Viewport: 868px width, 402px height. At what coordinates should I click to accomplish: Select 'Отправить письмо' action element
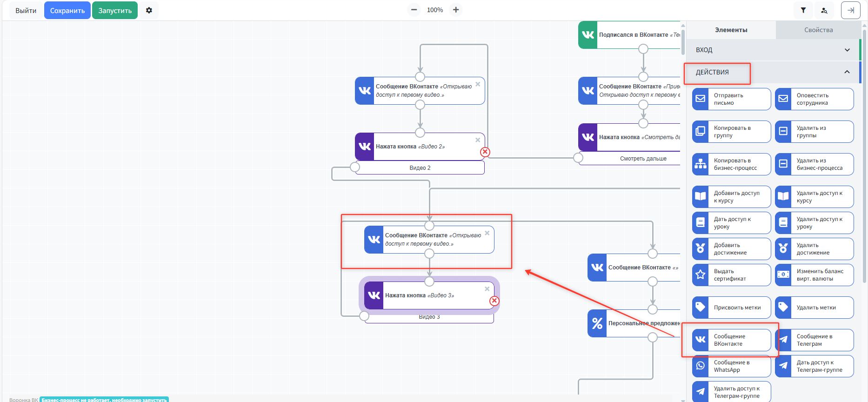(731, 99)
